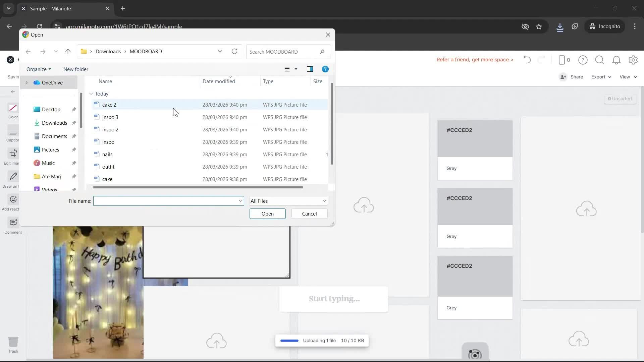The width and height of the screenshot is (644, 362).
Task: Click the Open button in the dialog
Action: [x=267, y=214]
